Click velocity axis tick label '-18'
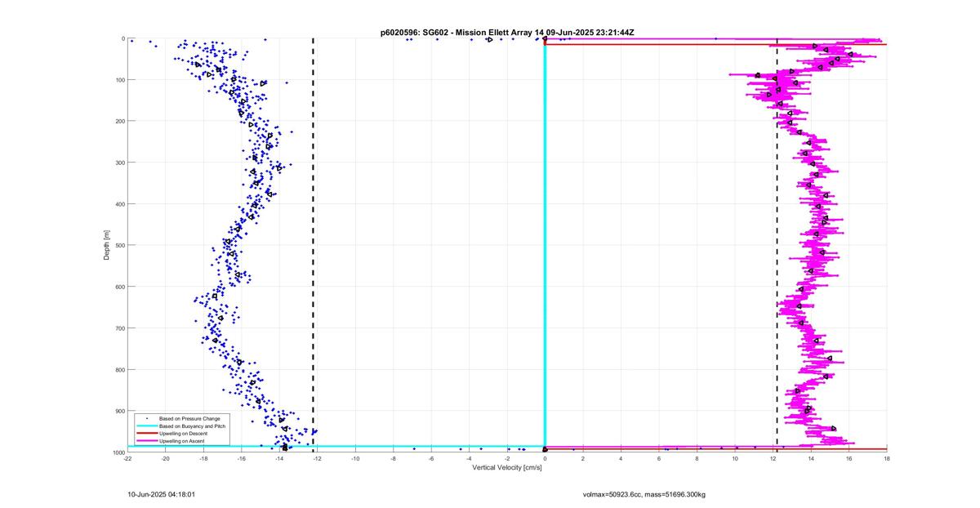The width and height of the screenshot is (980, 508). [204, 459]
